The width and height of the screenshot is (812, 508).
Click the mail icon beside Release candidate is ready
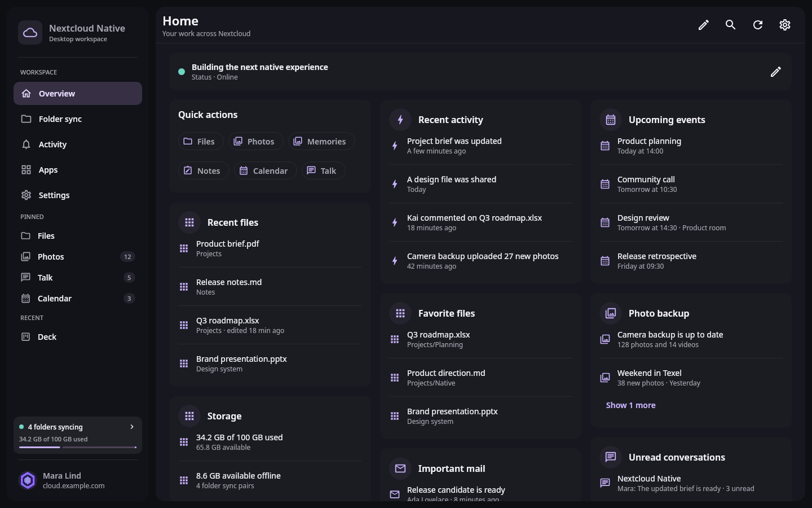point(395,494)
